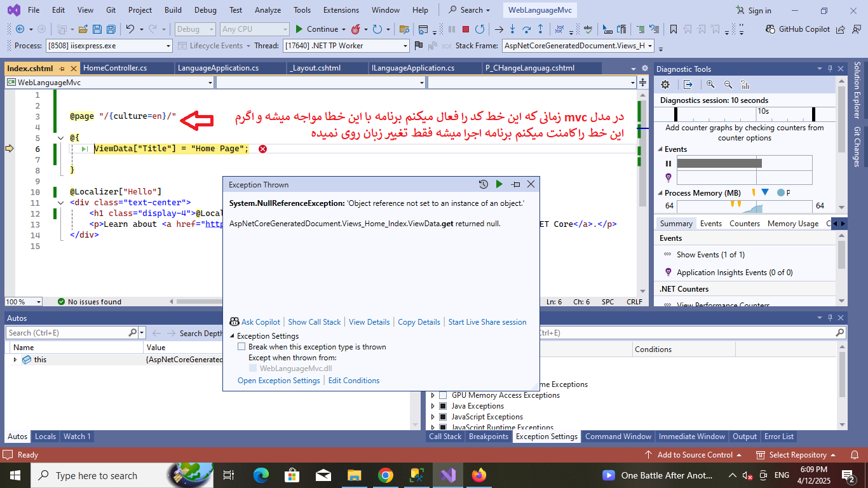Viewport: 868px width, 488px height.
Task: Open the Process dropdown showing iisexpress.exe
Action: [x=109, y=46]
